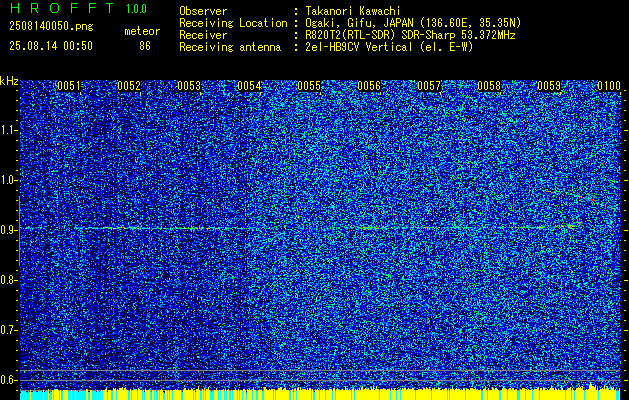
Task: Click time marker 0059
Action: tap(549, 86)
